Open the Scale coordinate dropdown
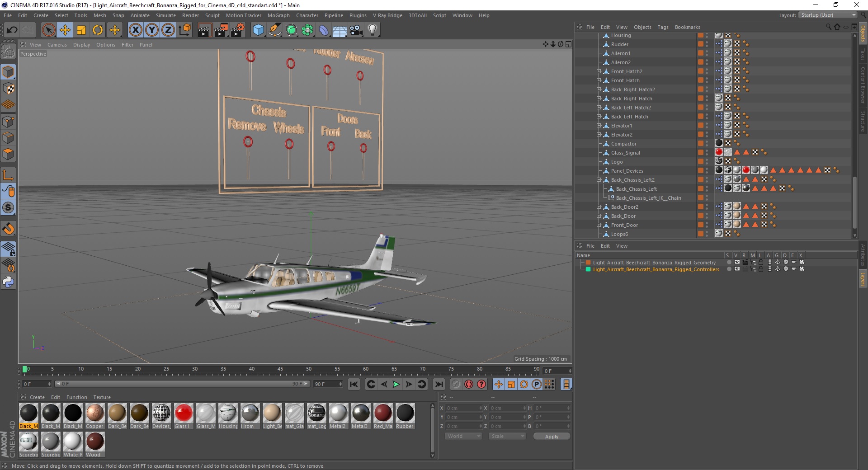868x470 pixels. click(507, 436)
